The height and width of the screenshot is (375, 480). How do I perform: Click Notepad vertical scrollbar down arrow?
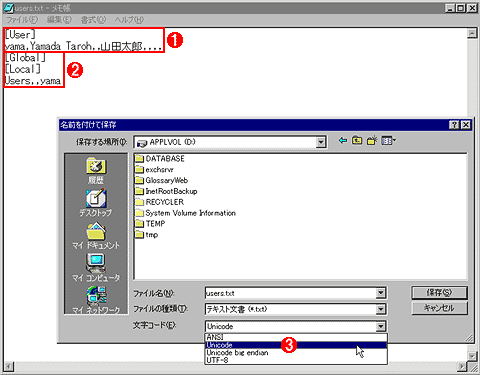(x=472, y=356)
